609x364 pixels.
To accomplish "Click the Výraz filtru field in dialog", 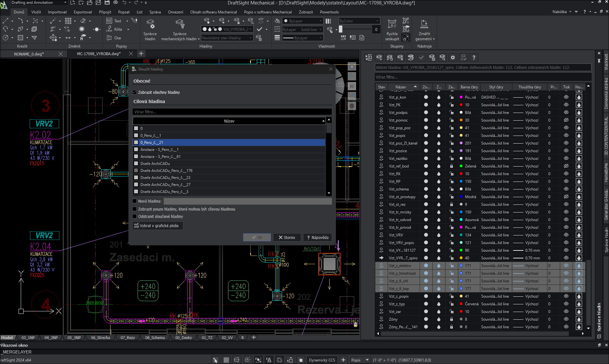I will [x=232, y=112].
